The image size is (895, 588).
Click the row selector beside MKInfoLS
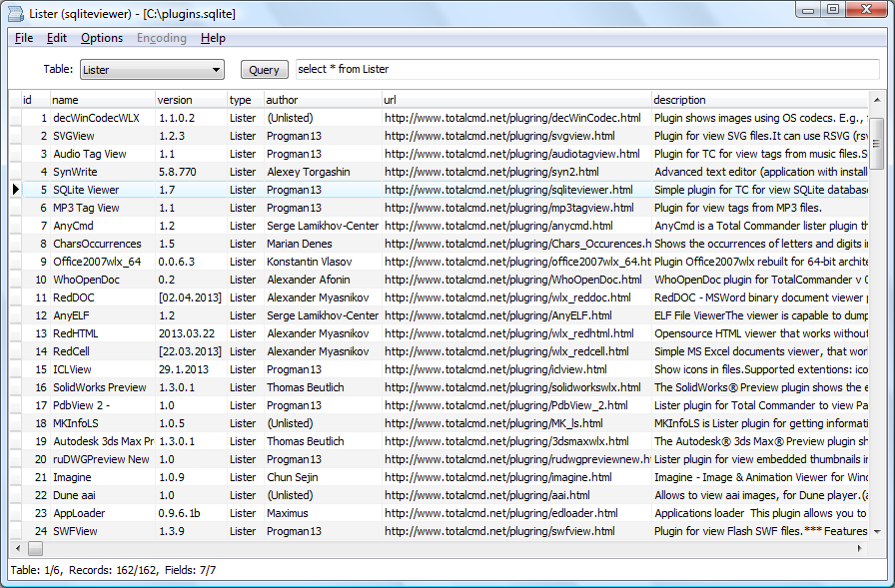[15, 423]
